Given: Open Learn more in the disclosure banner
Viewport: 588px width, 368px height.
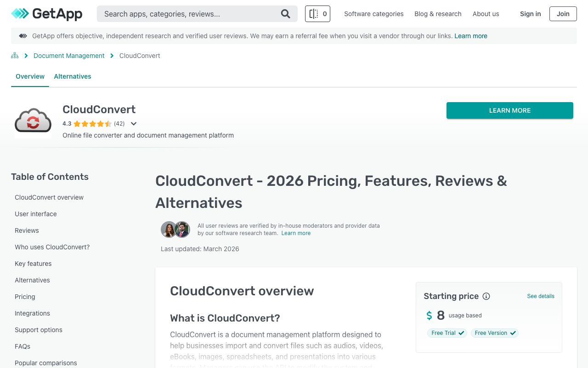Looking at the screenshot, I should 471,36.
